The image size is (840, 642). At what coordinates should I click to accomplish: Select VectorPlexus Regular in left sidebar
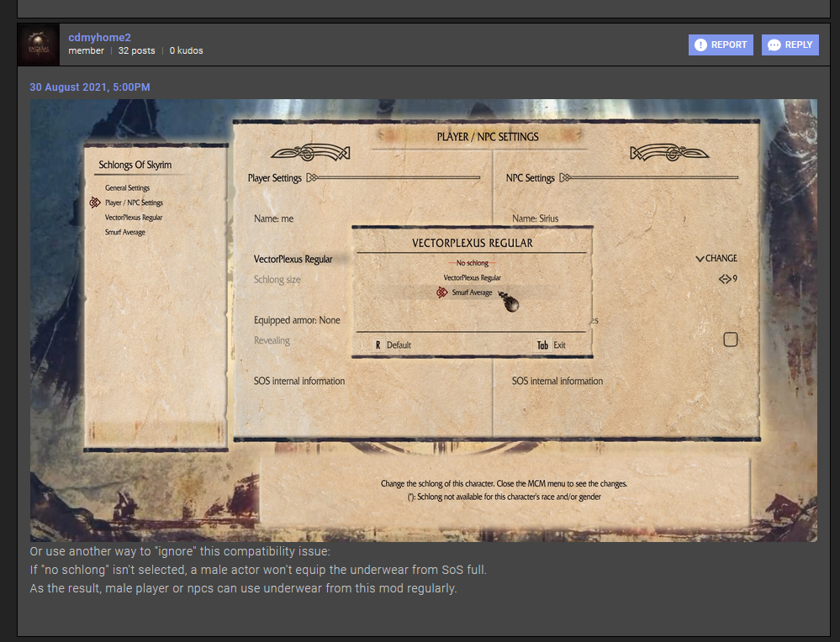[x=134, y=218]
